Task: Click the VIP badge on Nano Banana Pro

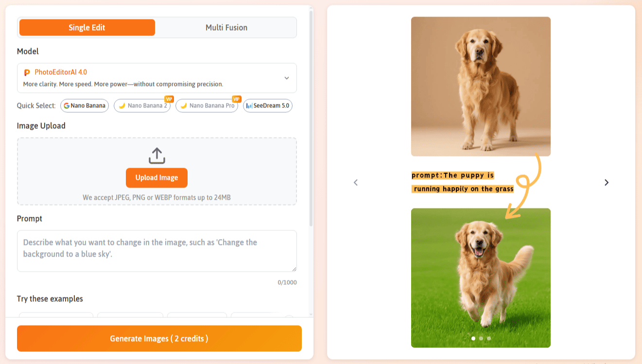Action: [237, 99]
